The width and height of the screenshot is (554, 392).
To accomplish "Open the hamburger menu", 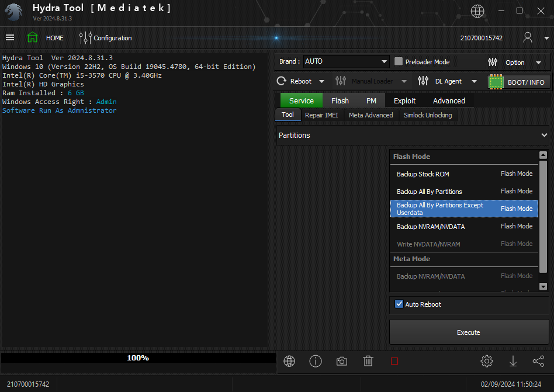I will [x=10, y=37].
